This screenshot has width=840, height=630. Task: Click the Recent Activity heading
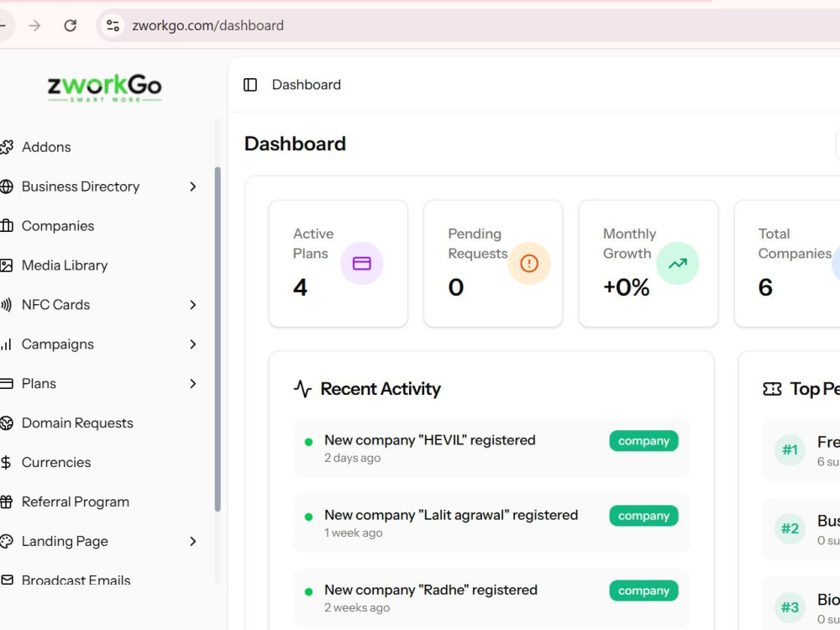381,389
